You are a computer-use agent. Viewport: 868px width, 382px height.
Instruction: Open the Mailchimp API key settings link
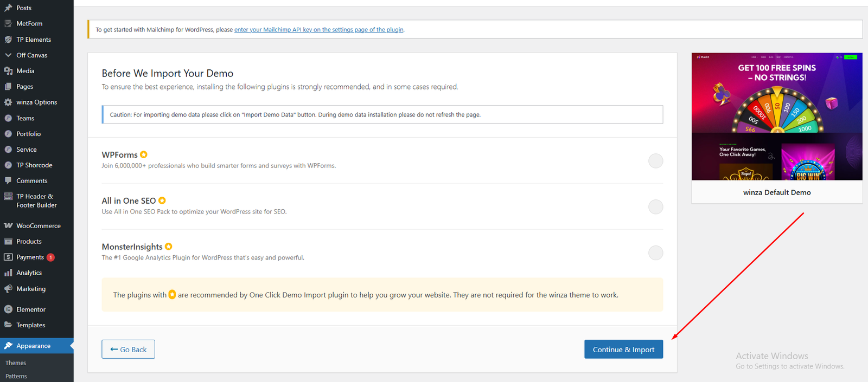(319, 30)
